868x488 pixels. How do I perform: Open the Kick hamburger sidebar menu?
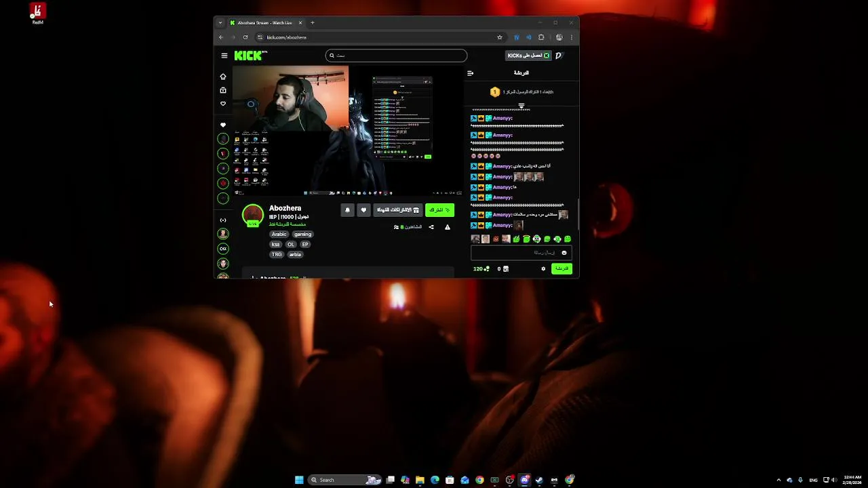224,56
